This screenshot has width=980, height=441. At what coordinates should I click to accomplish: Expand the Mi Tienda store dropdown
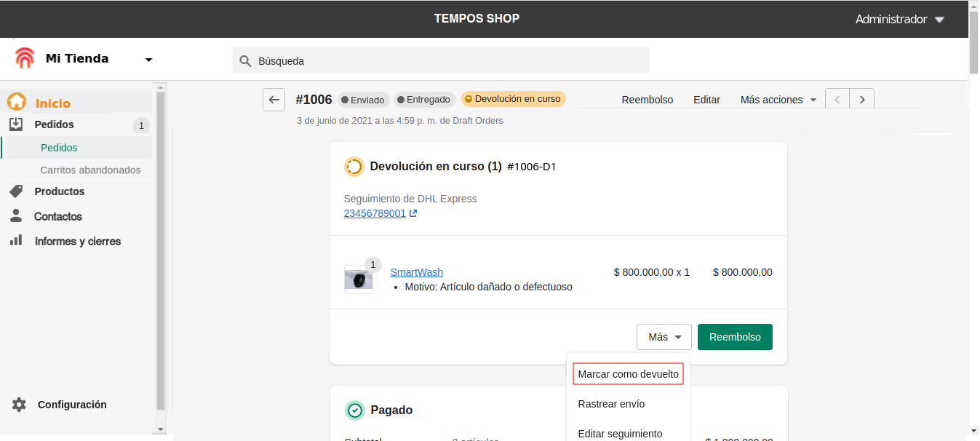point(148,60)
